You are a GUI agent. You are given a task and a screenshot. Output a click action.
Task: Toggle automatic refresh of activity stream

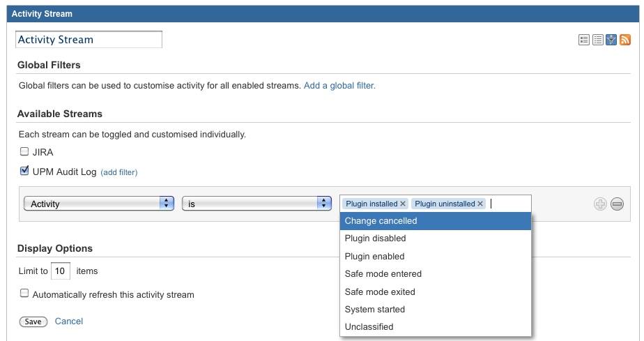tap(24, 294)
